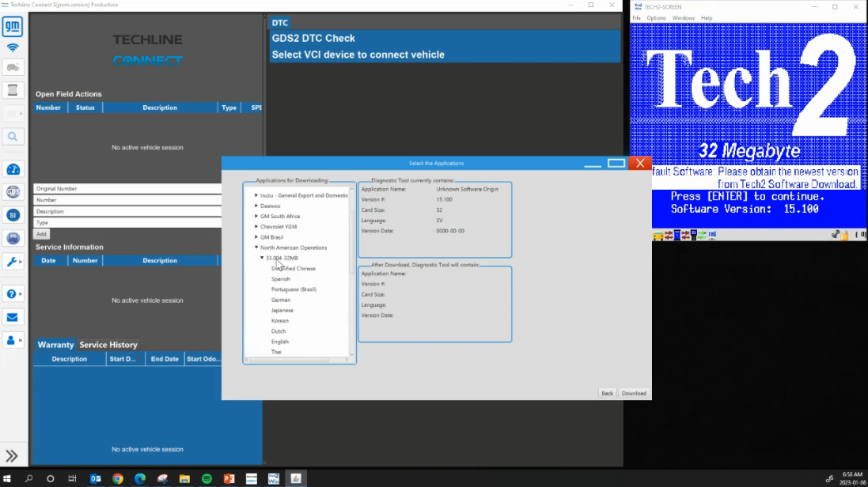Expand the Chevrolet YGM node
Screen dimensions: 868x487
(x=256, y=226)
